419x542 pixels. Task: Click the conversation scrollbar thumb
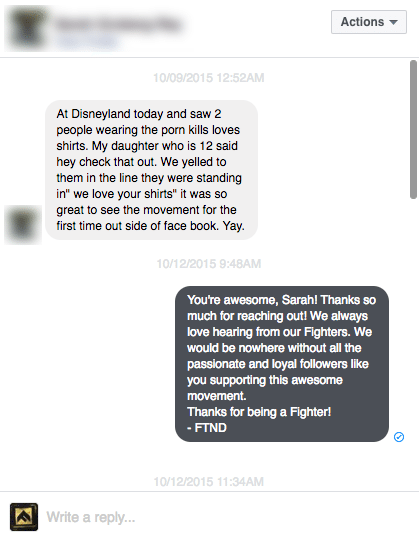(x=413, y=130)
